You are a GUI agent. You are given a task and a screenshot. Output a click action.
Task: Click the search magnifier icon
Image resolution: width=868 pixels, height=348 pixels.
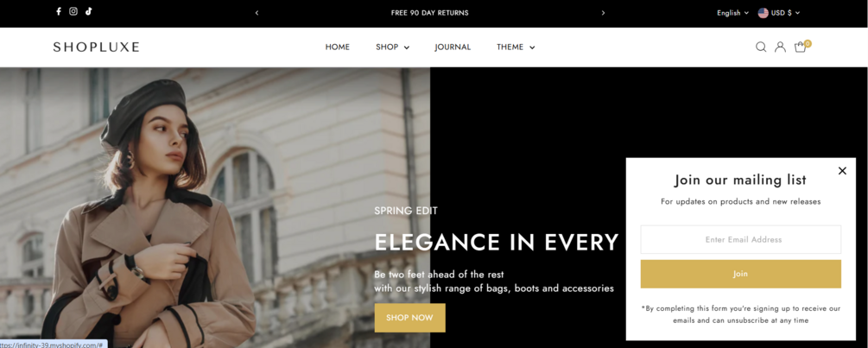[x=761, y=47]
